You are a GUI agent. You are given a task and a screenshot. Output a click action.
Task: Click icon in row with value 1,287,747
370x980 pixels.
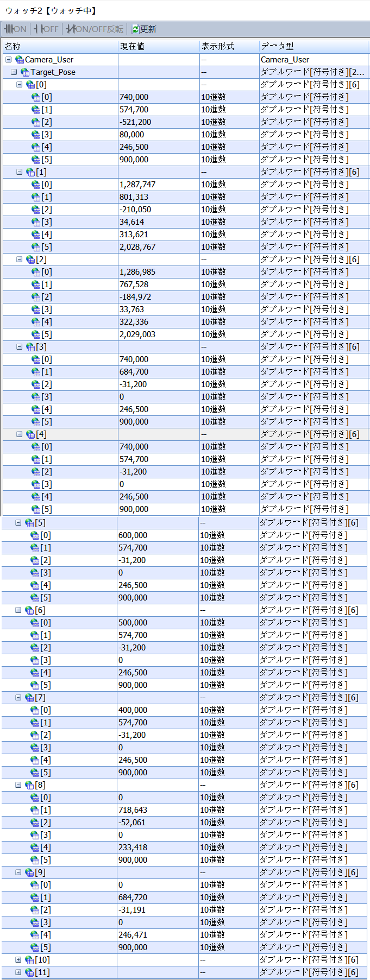(x=36, y=185)
